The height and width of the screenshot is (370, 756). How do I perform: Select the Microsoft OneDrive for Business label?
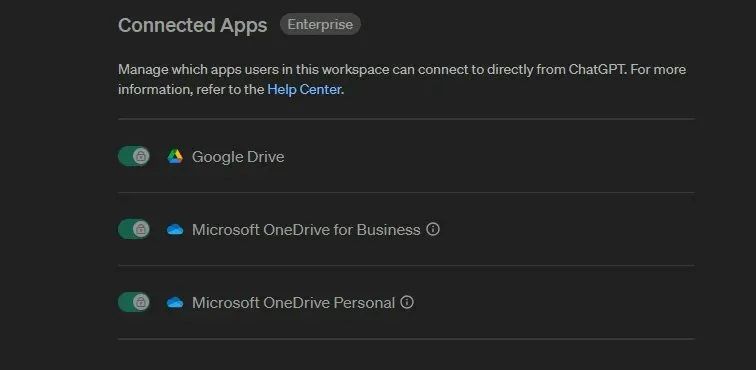[306, 230]
